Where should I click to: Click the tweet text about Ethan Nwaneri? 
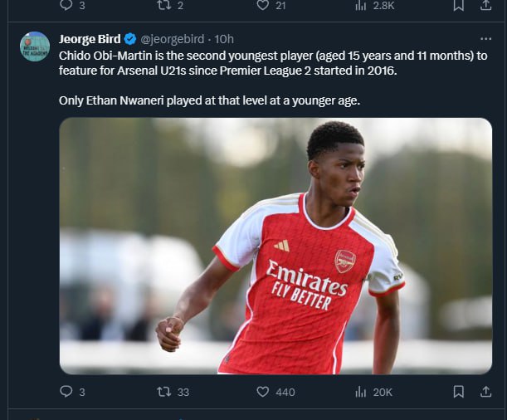coord(210,100)
